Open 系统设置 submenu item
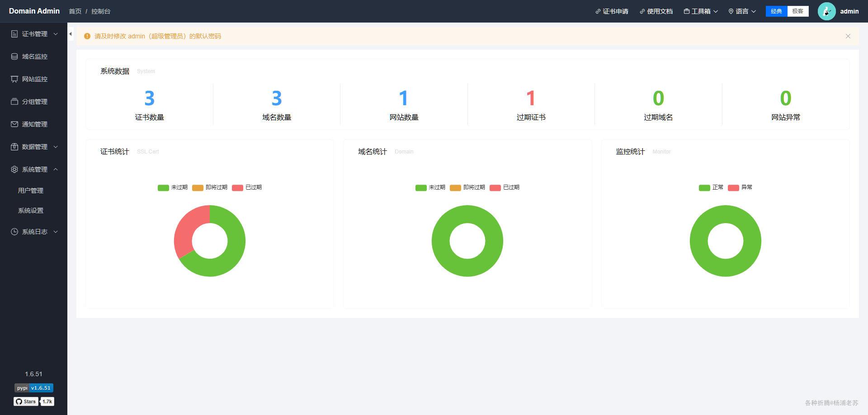Image resolution: width=868 pixels, height=415 pixels. pyautogui.click(x=31, y=210)
